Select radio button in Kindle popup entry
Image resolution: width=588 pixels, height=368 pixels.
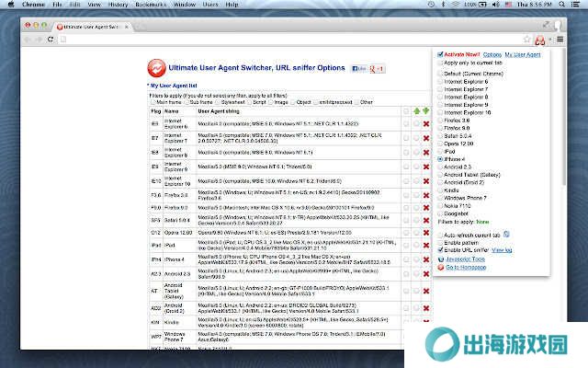coord(440,190)
